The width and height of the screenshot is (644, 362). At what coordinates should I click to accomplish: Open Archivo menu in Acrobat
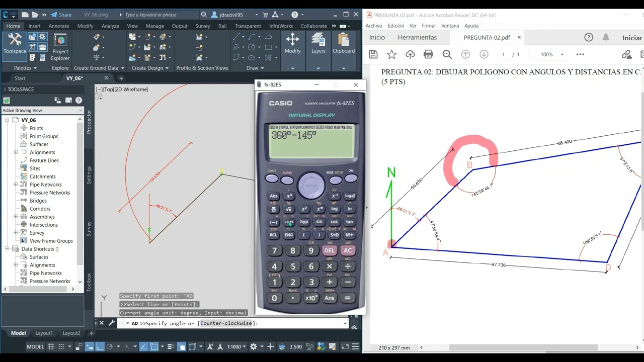(x=374, y=26)
